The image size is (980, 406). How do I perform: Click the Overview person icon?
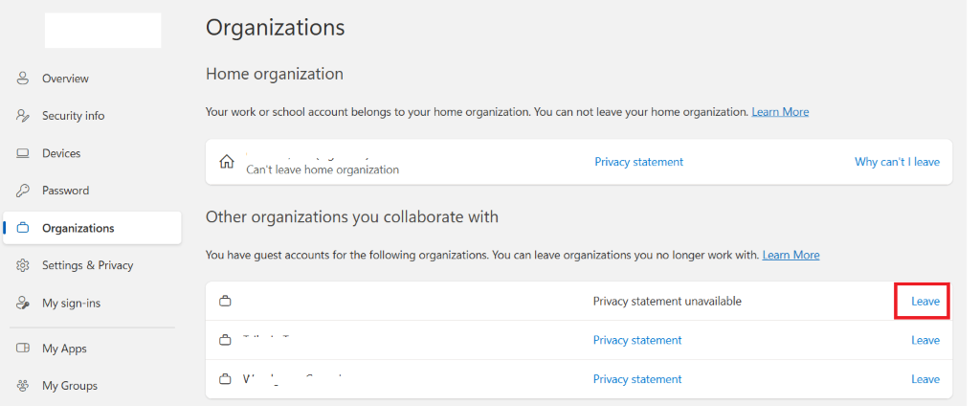click(23, 79)
